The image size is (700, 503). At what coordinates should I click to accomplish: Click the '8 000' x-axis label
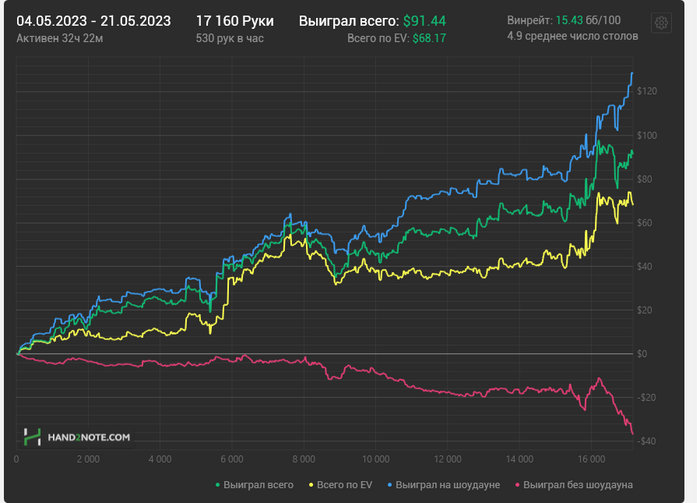tap(304, 459)
